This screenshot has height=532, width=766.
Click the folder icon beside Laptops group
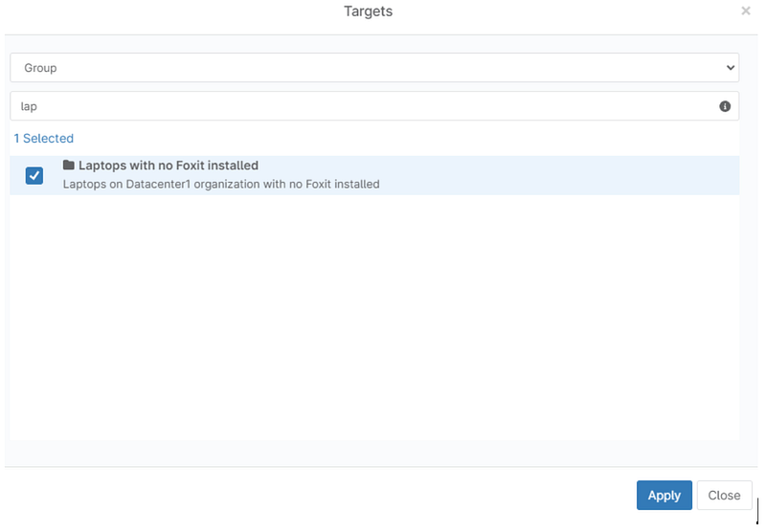[69, 165]
